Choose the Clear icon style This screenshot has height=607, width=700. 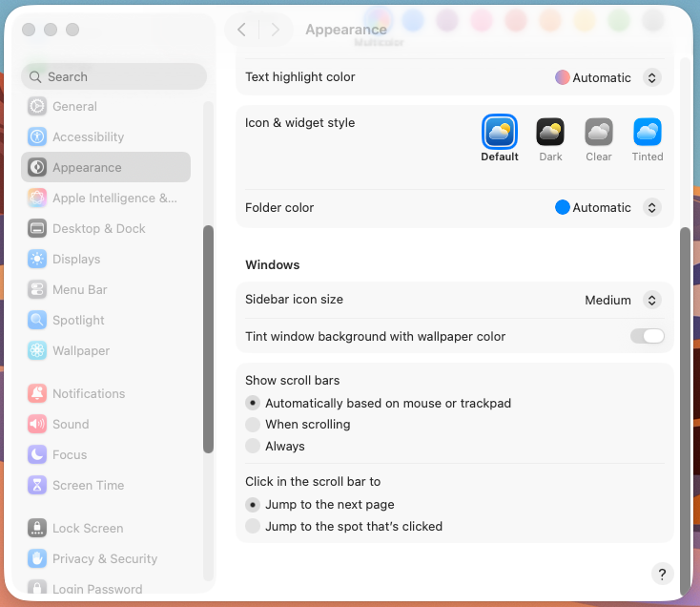point(599,133)
